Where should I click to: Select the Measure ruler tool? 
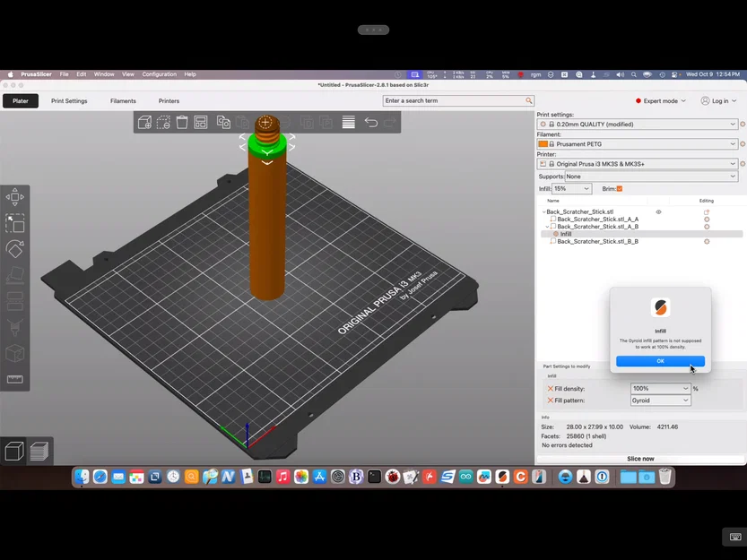pyautogui.click(x=14, y=379)
